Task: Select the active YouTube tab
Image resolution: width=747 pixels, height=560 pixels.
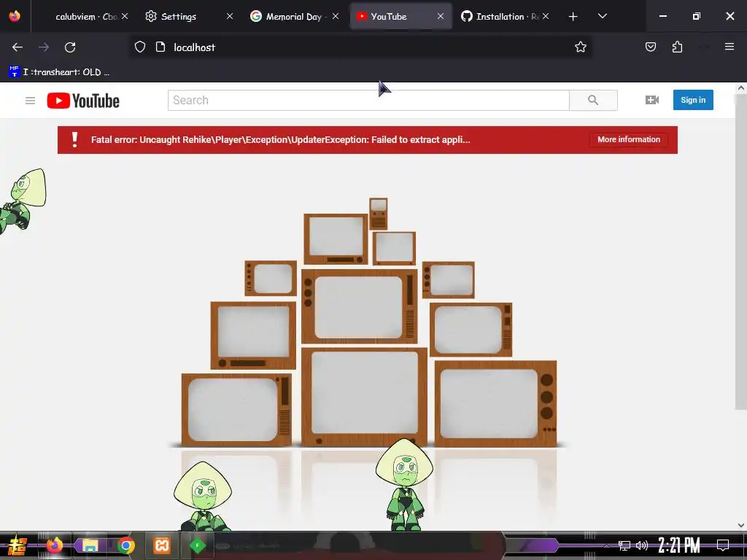Action: point(400,17)
